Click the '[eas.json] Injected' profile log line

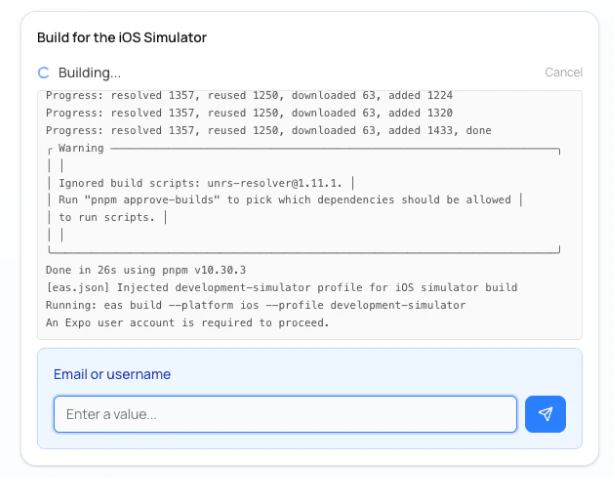281,287
